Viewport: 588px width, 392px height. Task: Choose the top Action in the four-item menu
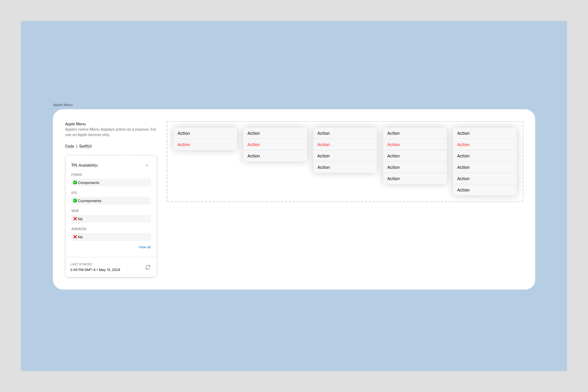[345, 133]
